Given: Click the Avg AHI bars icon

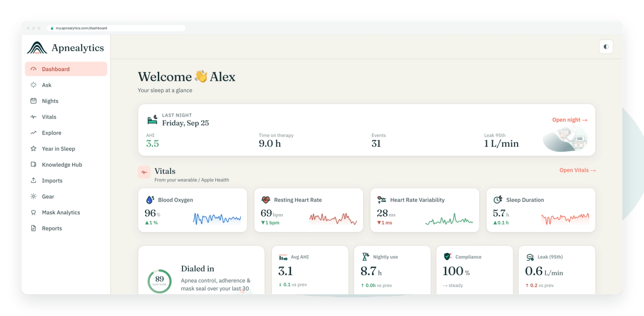Looking at the screenshot, I should pos(283,257).
